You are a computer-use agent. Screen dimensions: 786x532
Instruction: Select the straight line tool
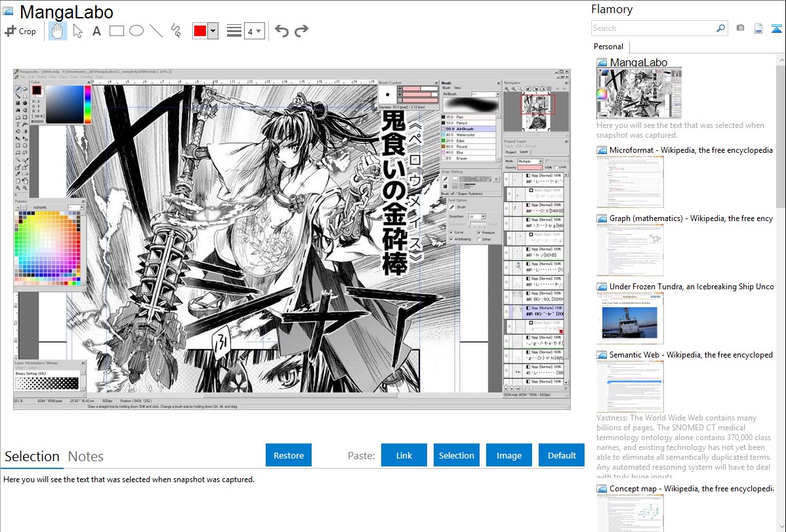(x=156, y=31)
